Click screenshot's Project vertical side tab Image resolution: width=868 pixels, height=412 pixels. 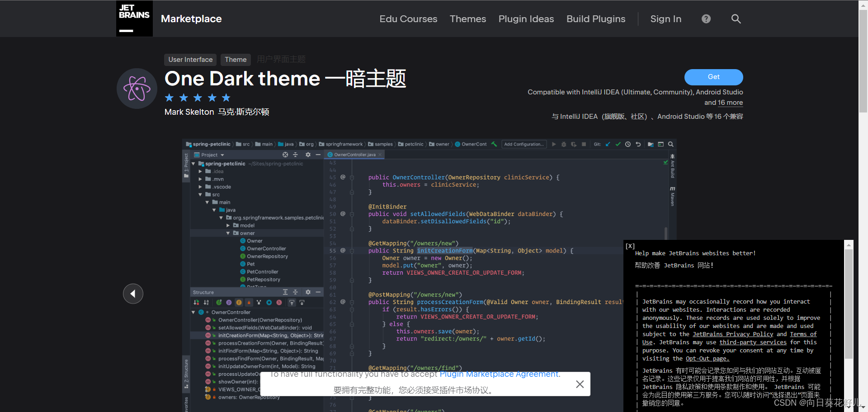coord(186,166)
